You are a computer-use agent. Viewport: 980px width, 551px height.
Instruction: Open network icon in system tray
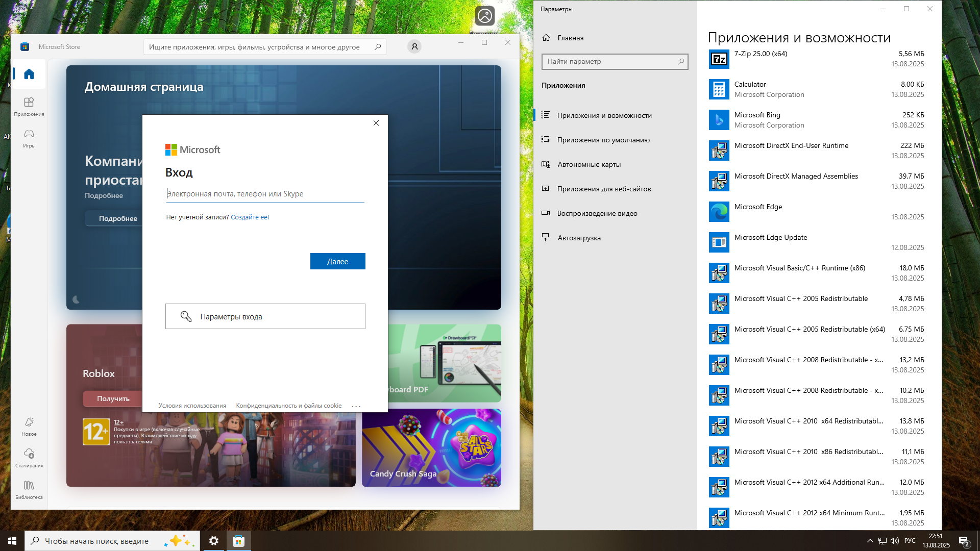coord(883,541)
